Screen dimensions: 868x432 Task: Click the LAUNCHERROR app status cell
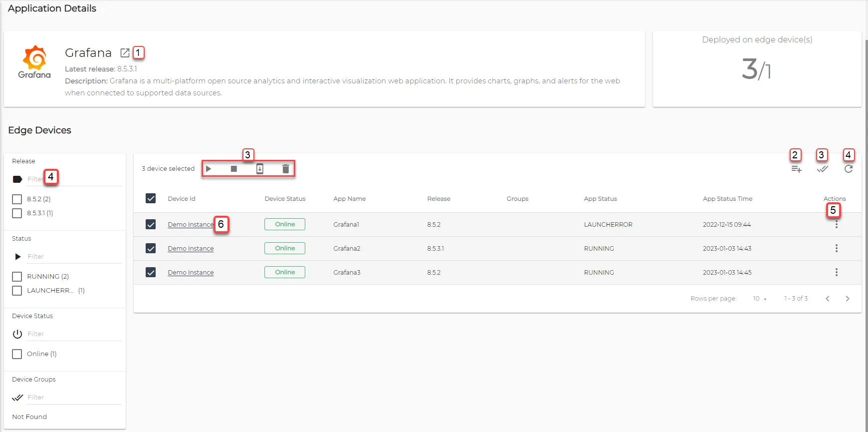608,225
